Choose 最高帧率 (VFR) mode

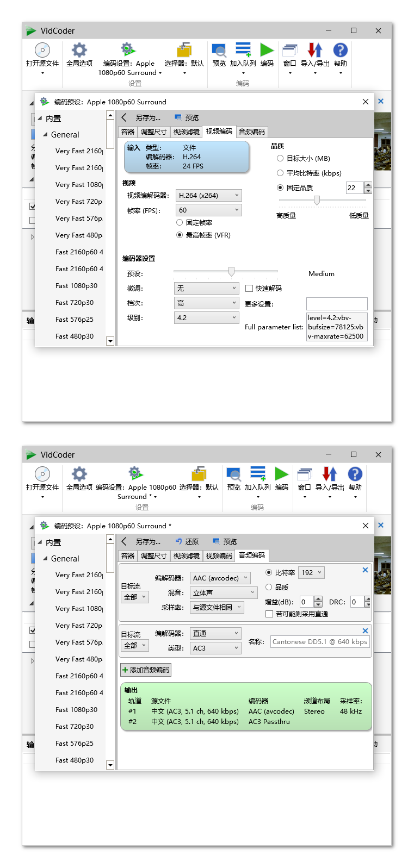(180, 235)
